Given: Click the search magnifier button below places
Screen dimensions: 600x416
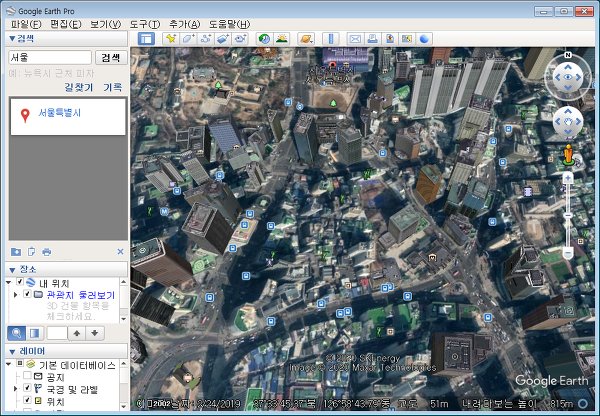Looking at the screenshot, I should tap(16, 333).
